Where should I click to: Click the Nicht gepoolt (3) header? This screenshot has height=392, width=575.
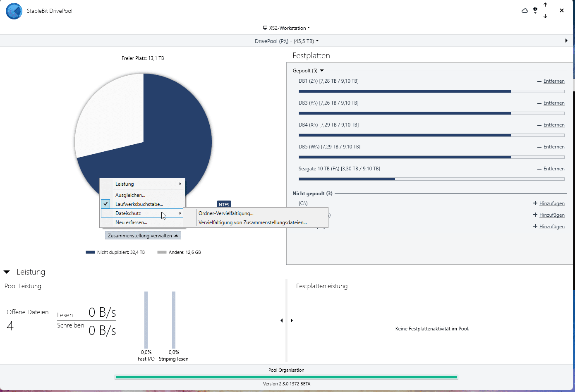312,194
